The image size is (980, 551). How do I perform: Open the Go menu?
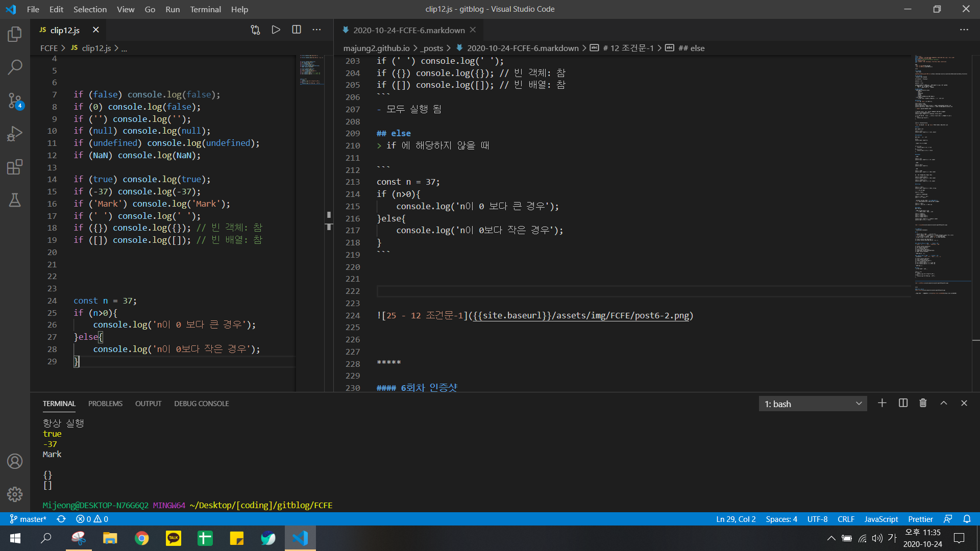point(150,9)
